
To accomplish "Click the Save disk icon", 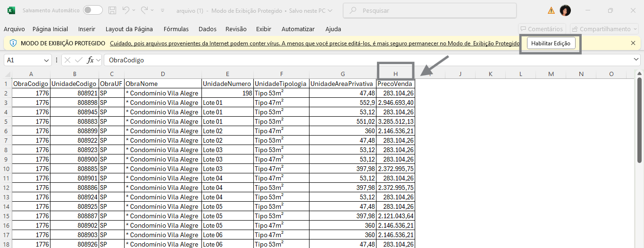I will click(x=112, y=10).
